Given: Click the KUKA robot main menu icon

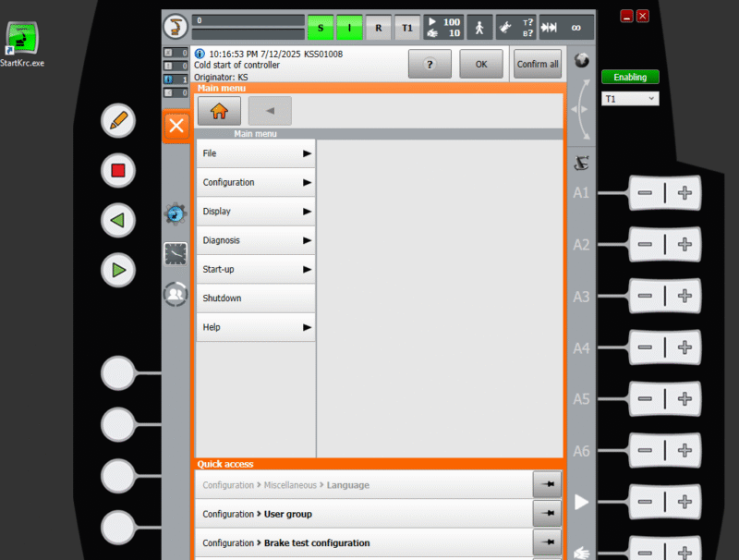Looking at the screenshot, I should click(x=176, y=27).
